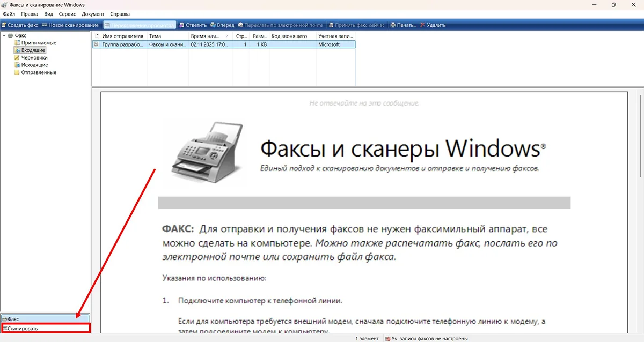Click the fax accounts status bar icon
Image resolution: width=644 pixels, height=342 pixels.
[x=387, y=339]
